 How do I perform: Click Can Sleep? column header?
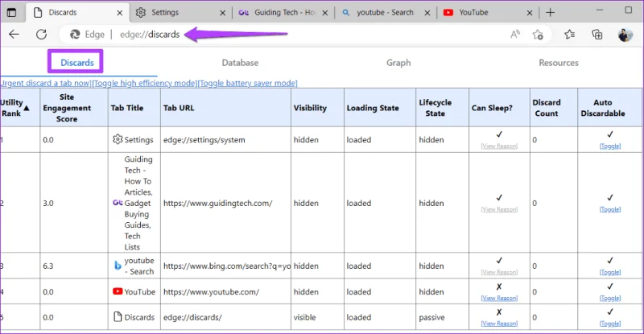click(499, 108)
